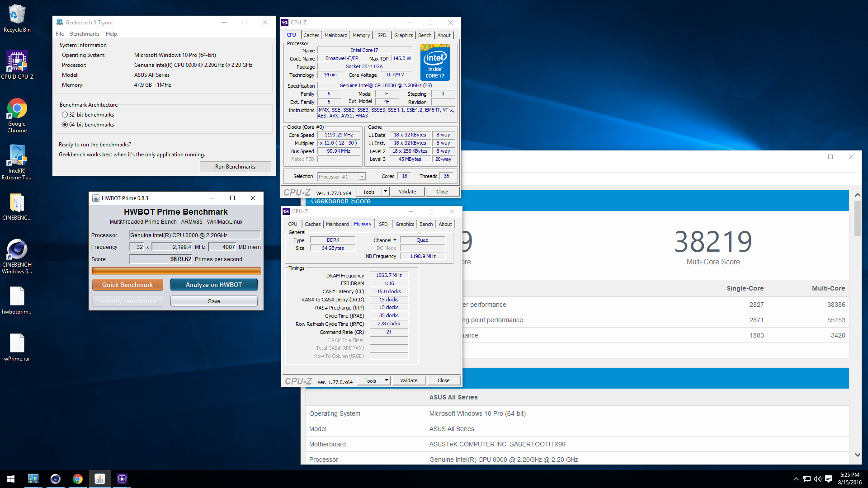Click Validate in top CPU-Z window
This screenshot has height=488, width=868.
[x=407, y=192]
